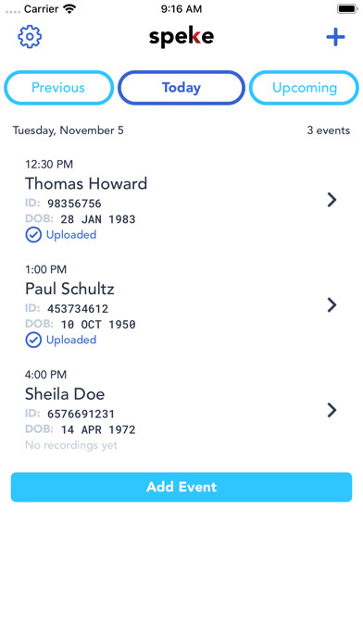Tap Thomas Howard's Uploaded status text
The height and width of the screenshot is (644, 363).
coord(71,234)
